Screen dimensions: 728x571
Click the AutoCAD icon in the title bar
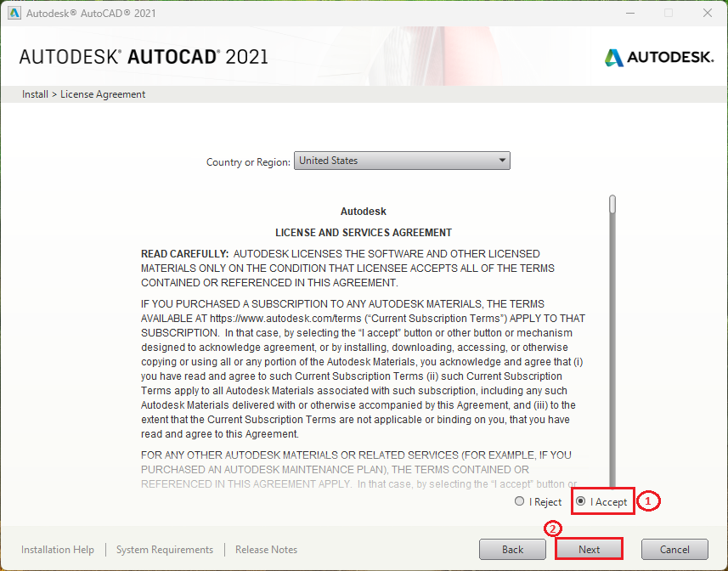[x=14, y=13]
